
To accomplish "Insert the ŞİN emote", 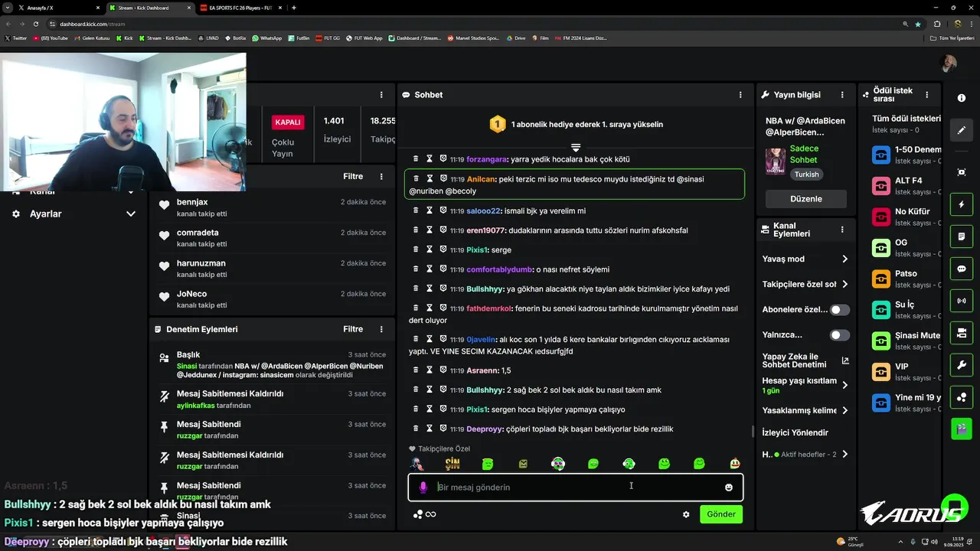I will (452, 463).
